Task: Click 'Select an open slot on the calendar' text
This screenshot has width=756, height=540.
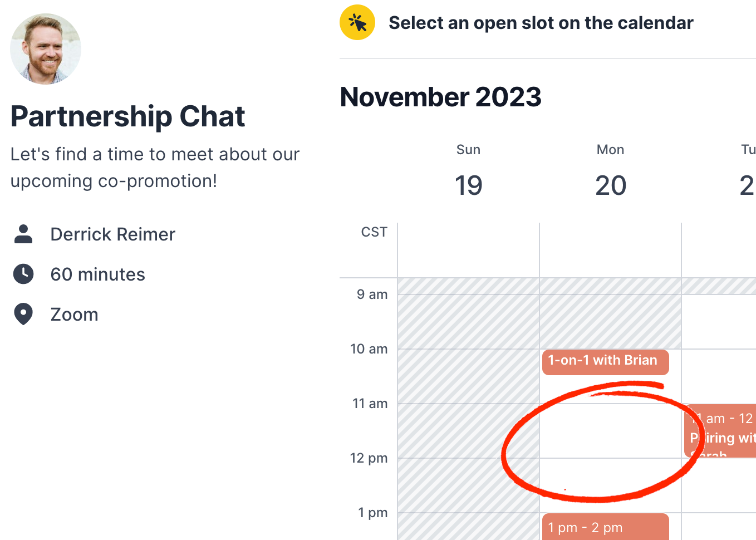Action: [x=541, y=22]
